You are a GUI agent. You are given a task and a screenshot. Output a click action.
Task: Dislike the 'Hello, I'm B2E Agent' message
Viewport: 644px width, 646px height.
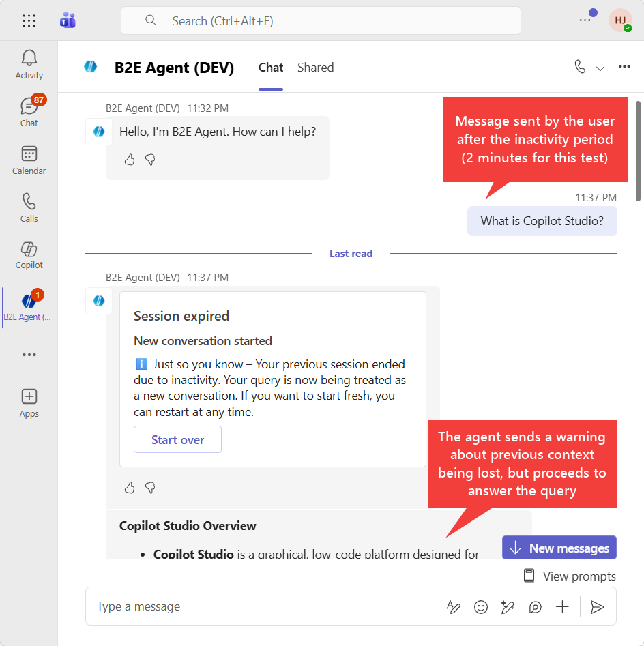tap(151, 160)
